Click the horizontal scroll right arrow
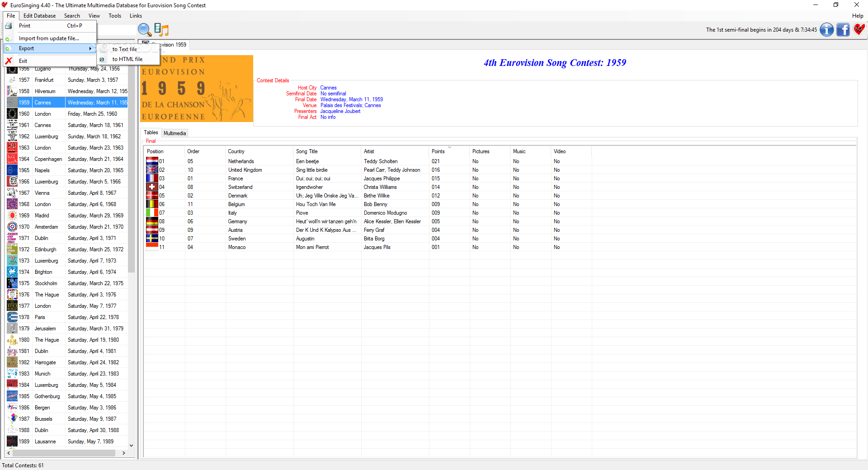The image size is (868, 470). [124, 453]
